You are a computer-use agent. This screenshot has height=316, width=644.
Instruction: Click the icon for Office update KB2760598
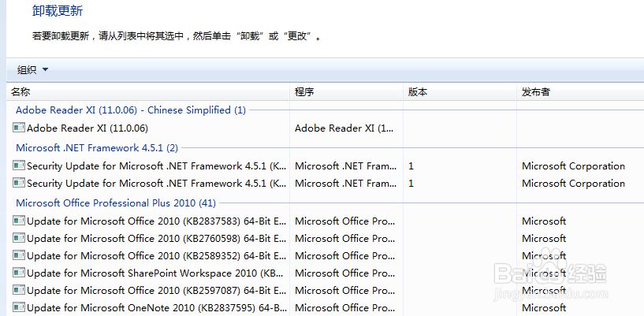[19, 239]
